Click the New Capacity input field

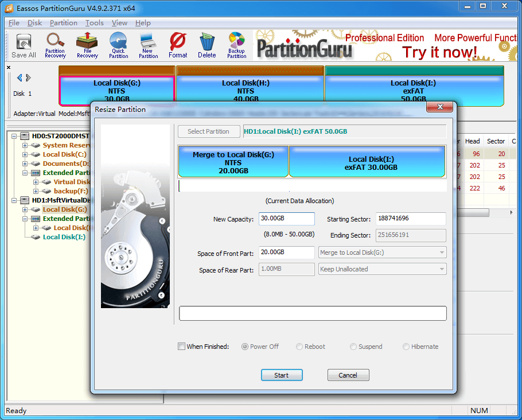(286, 219)
